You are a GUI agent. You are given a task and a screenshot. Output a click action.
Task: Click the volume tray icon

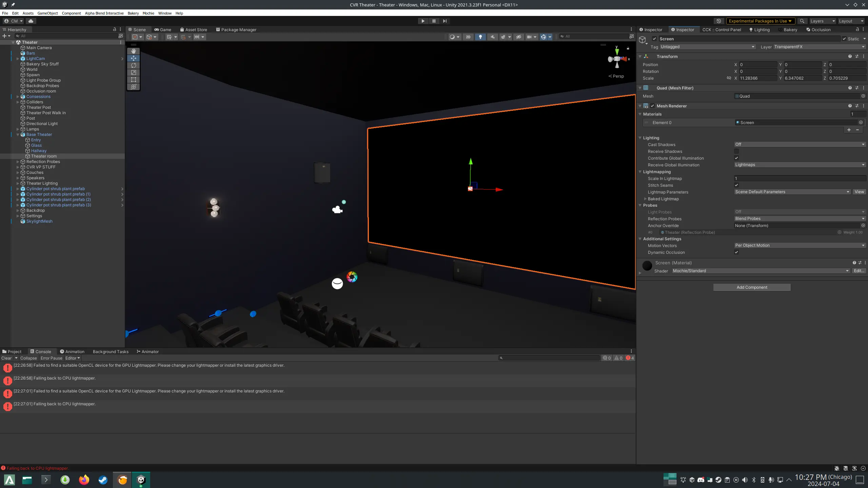pos(745,480)
